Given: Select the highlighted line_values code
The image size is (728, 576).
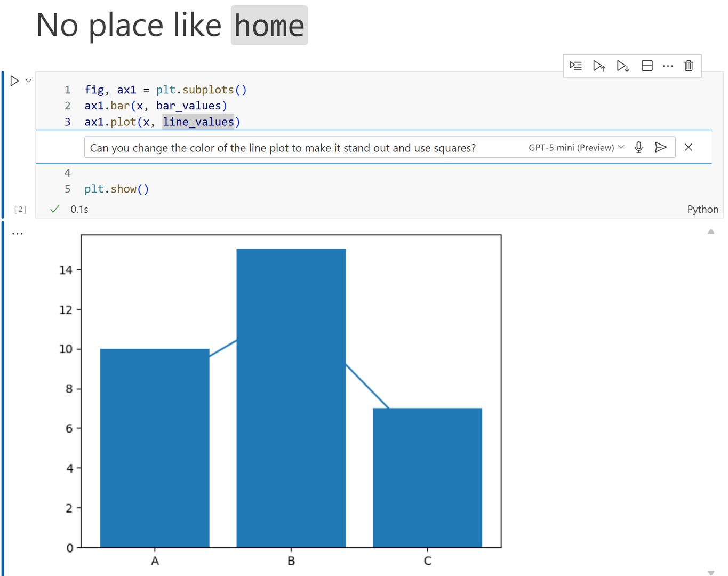Looking at the screenshot, I should point(199,122).
